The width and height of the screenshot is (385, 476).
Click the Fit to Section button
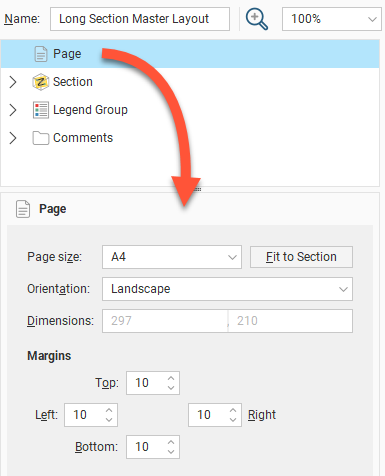click(301, 257)
